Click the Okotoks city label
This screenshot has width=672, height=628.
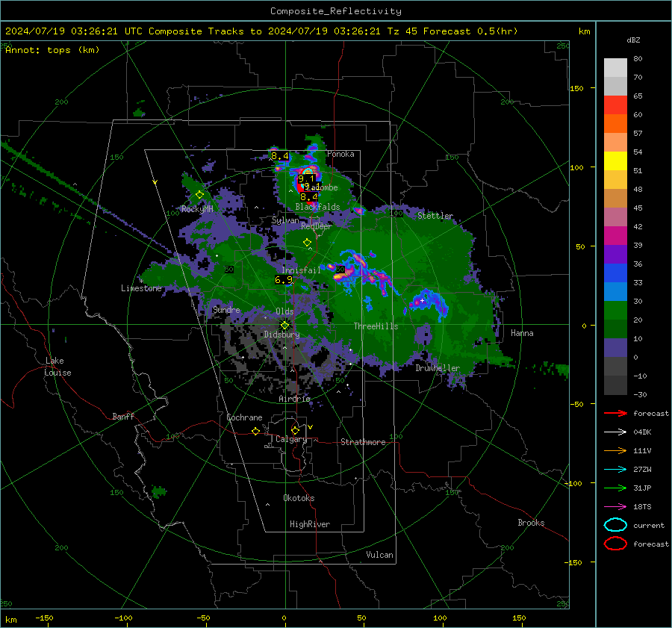[x=299, y=498]
